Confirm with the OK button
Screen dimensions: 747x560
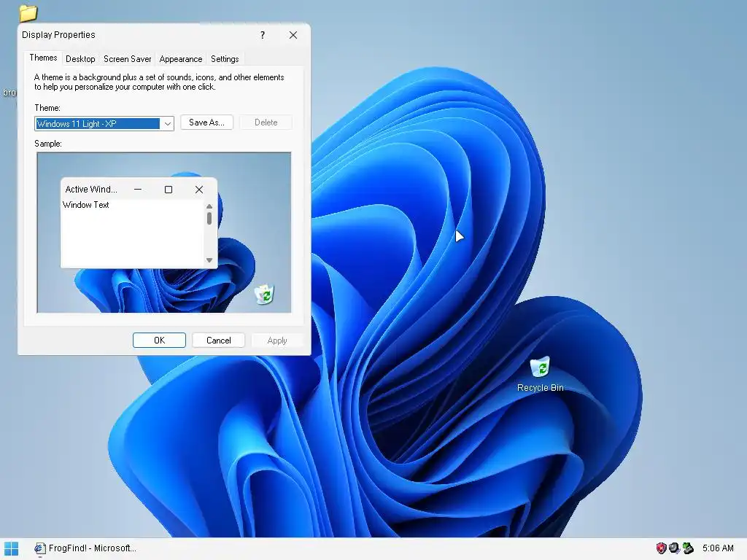coord(159,341)
